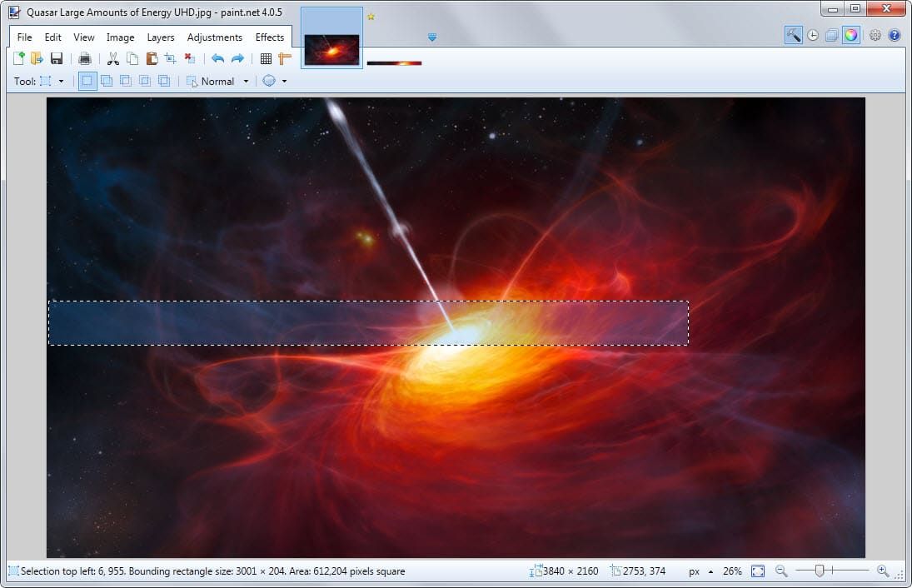Paste from clipboard with the Paste icon

152,58
